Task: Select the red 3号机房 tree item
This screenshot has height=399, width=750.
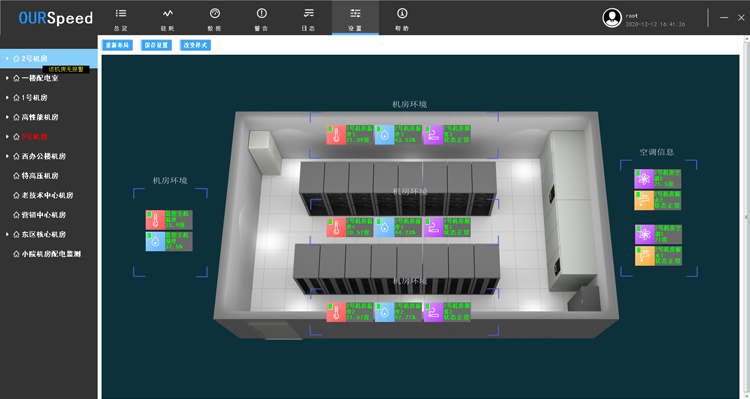Action: click(x=34, y=137)
